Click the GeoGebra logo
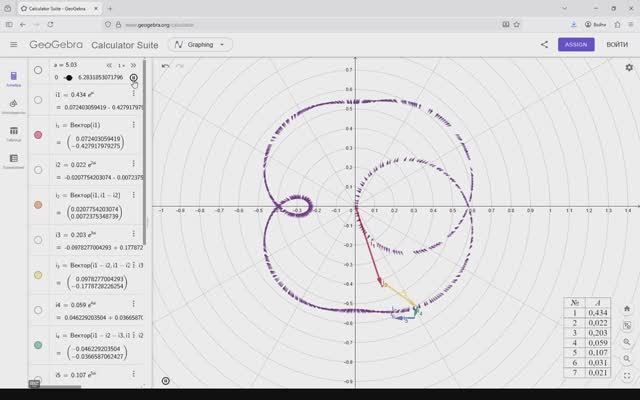640x400 pixels. pos(56,44)
